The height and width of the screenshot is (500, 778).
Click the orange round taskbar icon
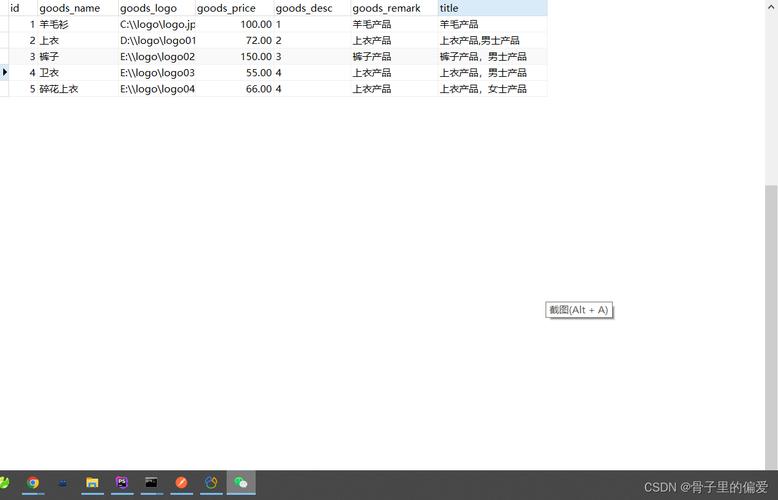point(181,483)
